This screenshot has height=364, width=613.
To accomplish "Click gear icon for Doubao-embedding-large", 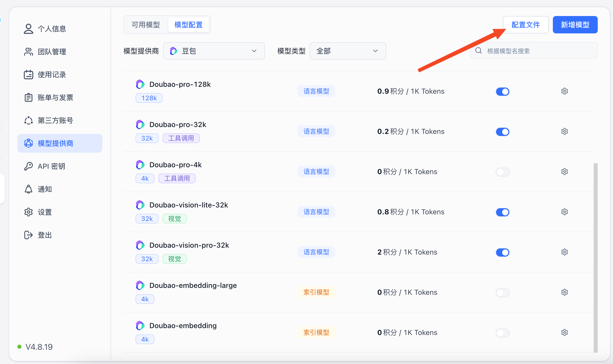I will click(x=564, y=292).
